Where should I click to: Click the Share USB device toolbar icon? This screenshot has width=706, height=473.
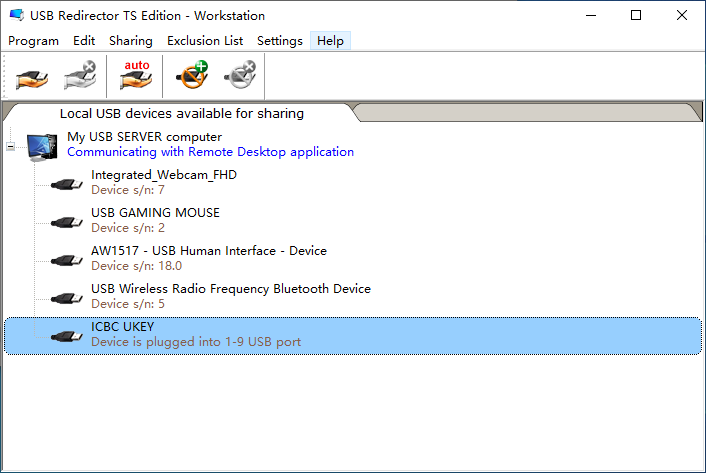coord(32,79)
